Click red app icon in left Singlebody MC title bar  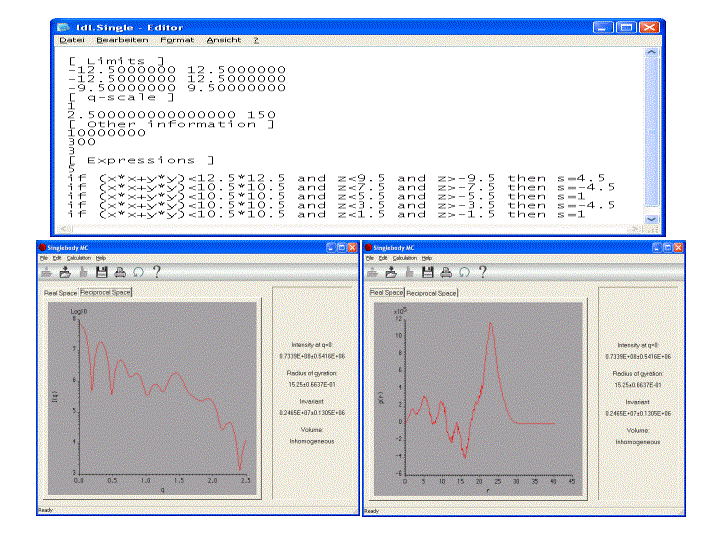(x=42, y=248)
